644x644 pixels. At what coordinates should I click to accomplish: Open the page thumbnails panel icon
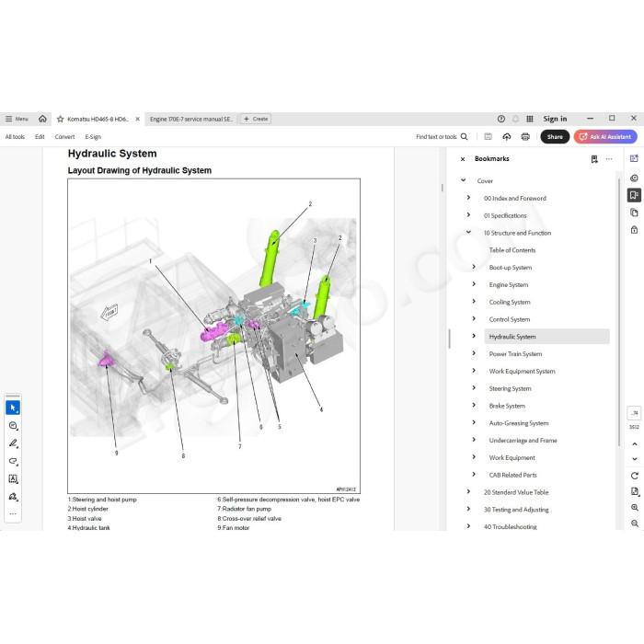634,213
